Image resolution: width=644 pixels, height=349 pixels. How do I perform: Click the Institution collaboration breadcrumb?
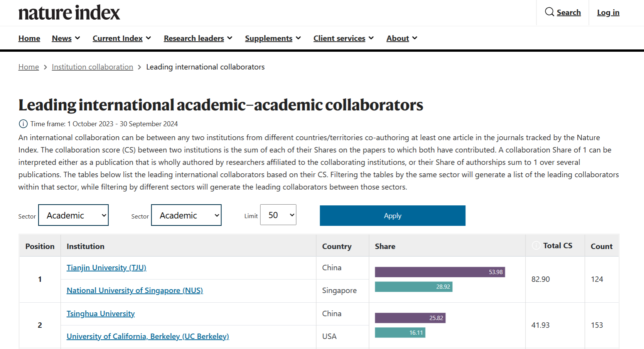point(93,67)
